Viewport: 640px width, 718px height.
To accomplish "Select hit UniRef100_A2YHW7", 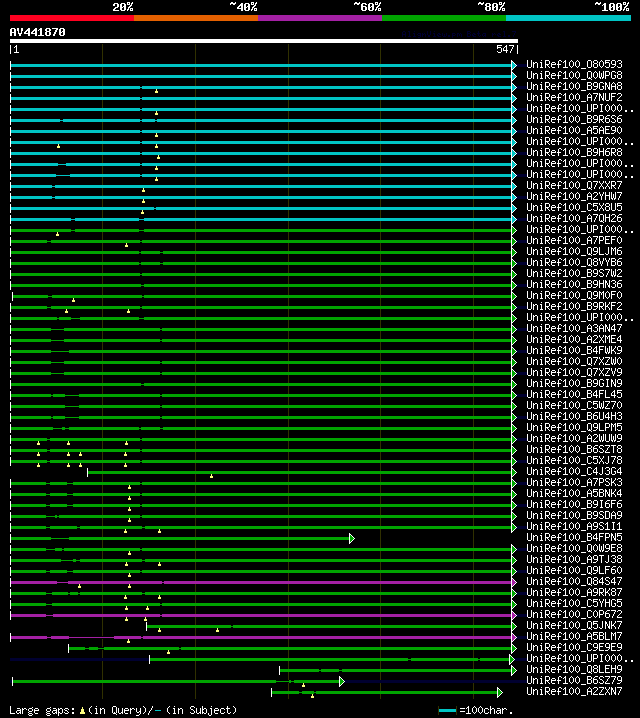I will [574, 196].
